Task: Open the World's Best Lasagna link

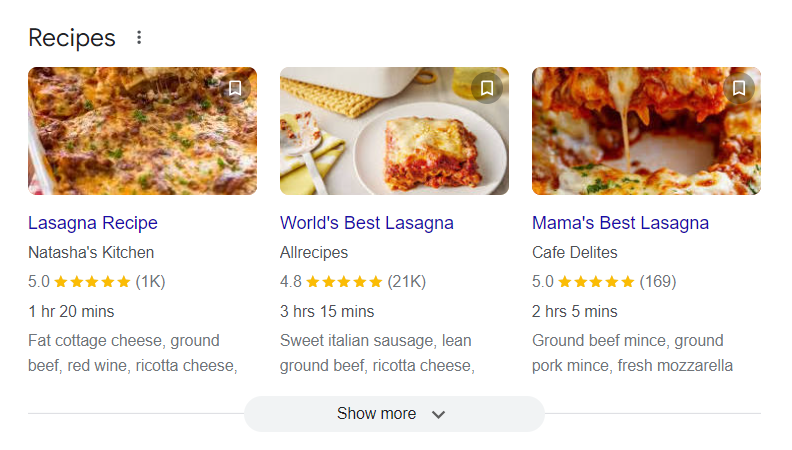Action: pos(367,223)
